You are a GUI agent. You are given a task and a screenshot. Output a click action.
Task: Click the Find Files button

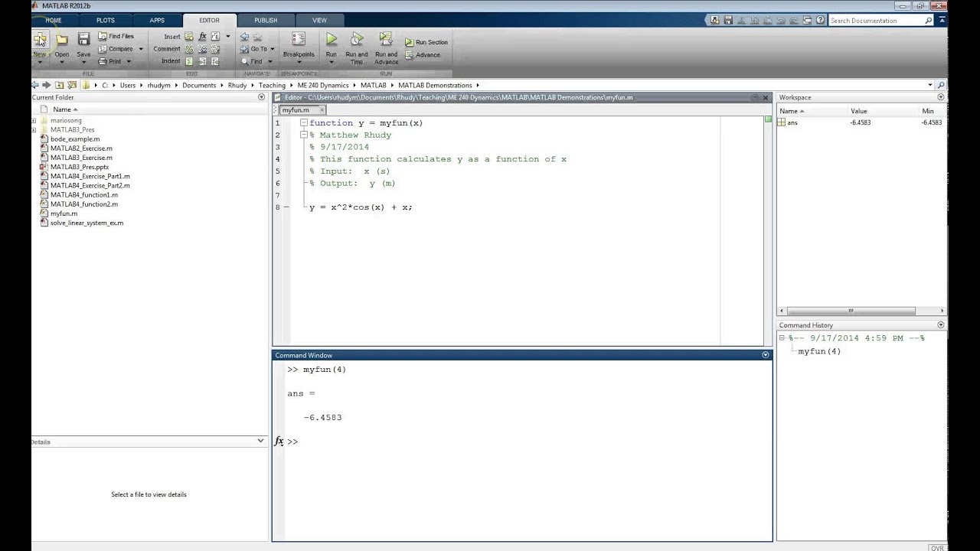click(116, 36)
